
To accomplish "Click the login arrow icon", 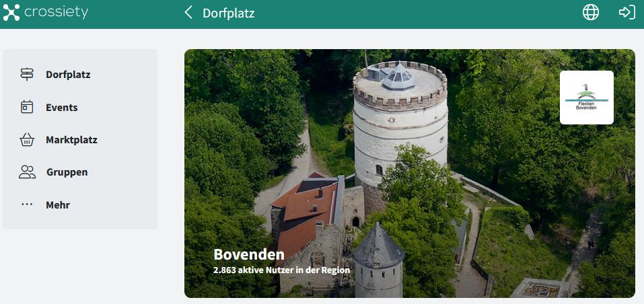I will point(627,13).
